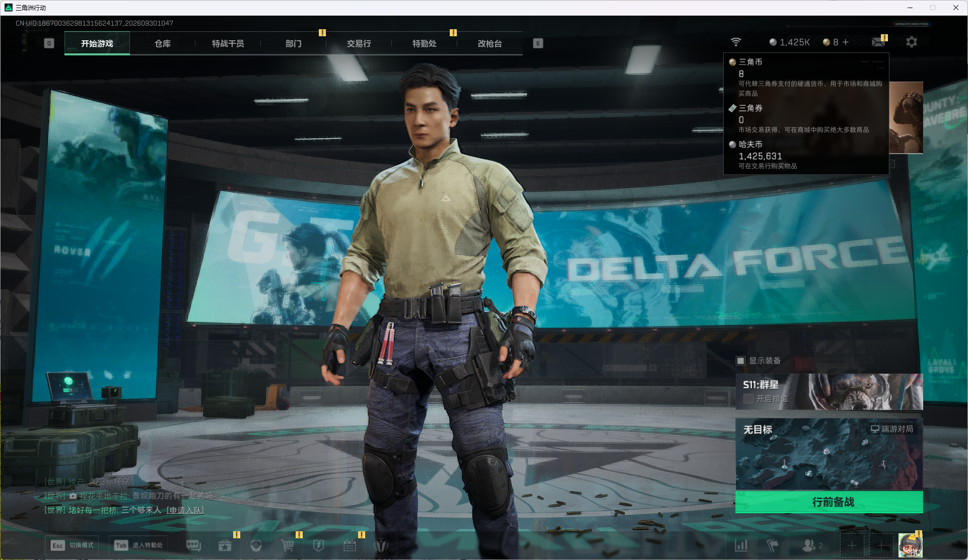Screen dimensions: 968x560
Task: Click the flags icon in bottom bar
Action: tap(772, 545)
